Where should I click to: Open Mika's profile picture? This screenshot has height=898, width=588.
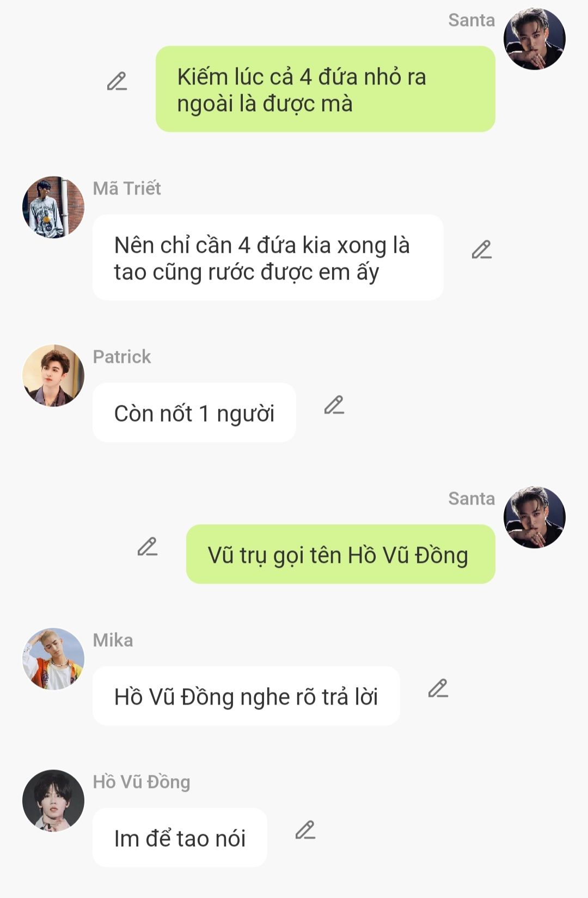click(53, 659)
